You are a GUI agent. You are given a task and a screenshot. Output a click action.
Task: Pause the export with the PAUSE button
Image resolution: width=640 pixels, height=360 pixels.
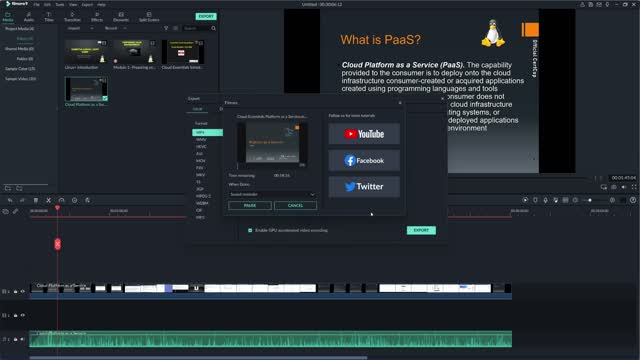click(x=250, y=205)
